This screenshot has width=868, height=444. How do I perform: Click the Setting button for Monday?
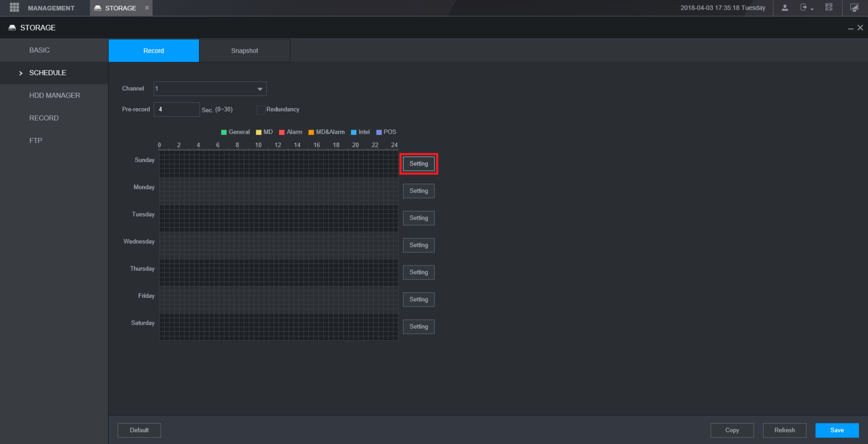[419, 191]
